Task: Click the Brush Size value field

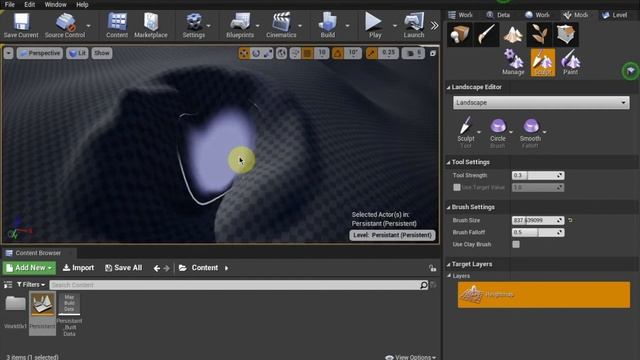Action: pyautogui.click(x=538, y=220)
